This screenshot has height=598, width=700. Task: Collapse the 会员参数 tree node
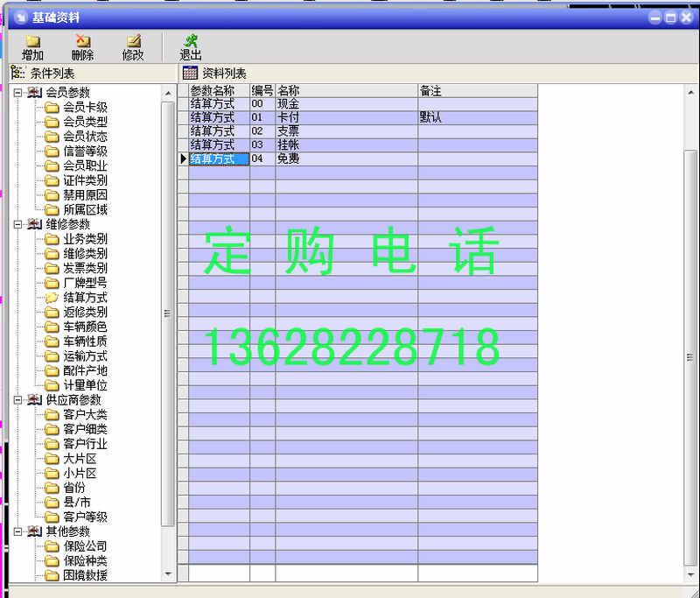(17, 93)
